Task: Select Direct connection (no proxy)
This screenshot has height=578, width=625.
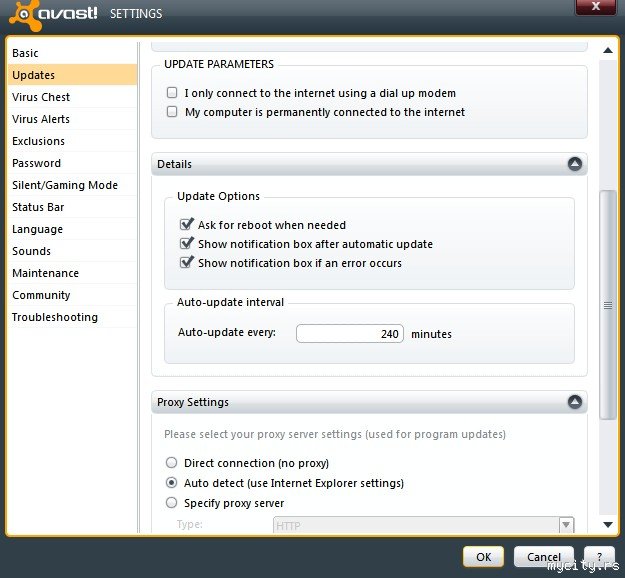Action: 172,463
